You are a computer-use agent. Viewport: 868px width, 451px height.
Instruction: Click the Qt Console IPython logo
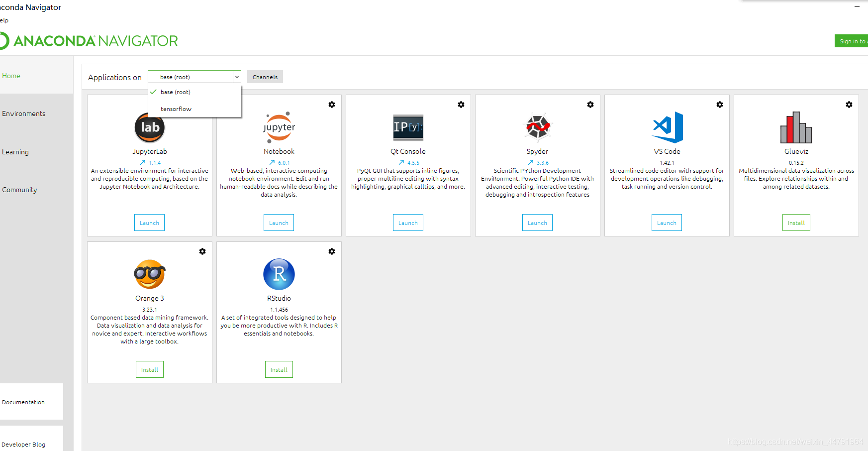click(408, 127)
